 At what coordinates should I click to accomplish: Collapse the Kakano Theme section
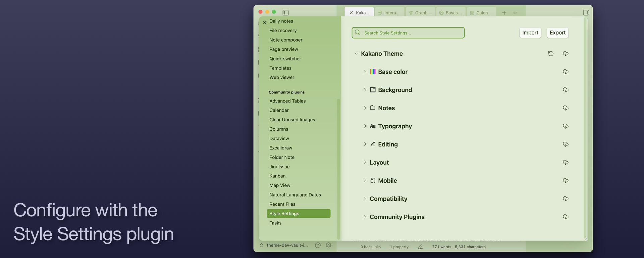tap(356, 54)
